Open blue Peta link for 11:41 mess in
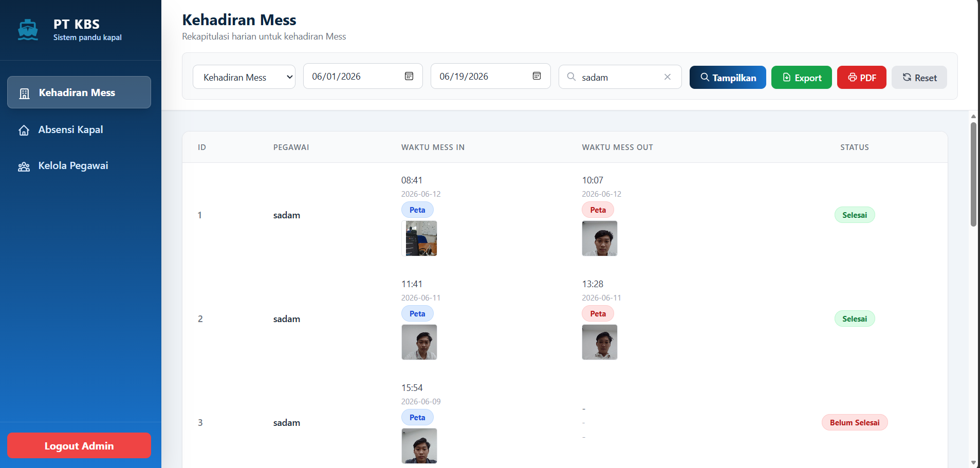 (x=417, y=313)
